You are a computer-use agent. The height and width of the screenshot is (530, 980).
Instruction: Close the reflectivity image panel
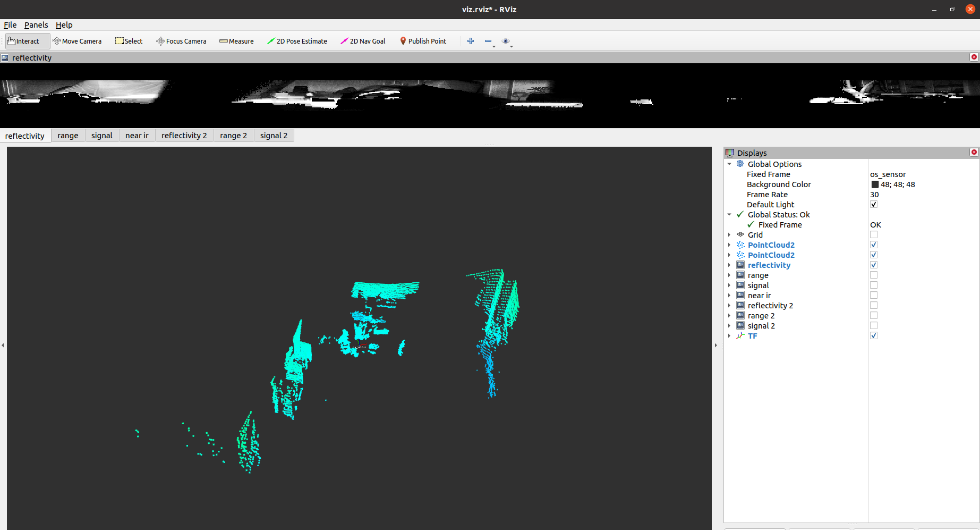[974, 57]
